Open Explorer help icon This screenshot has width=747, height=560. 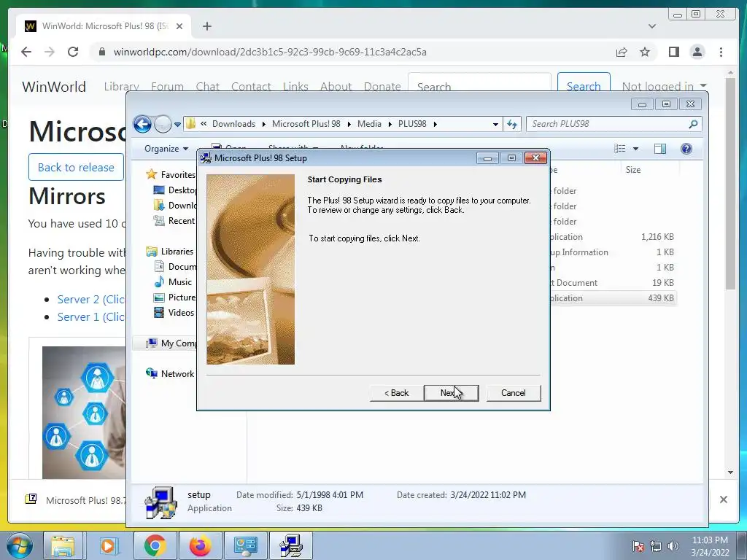click(686, 149)
